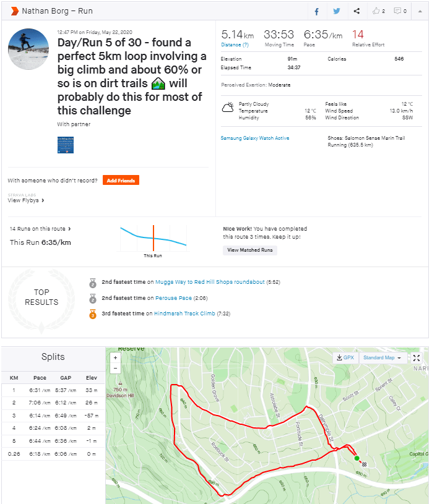Give kudos with the thumbs-up icon

378,11
